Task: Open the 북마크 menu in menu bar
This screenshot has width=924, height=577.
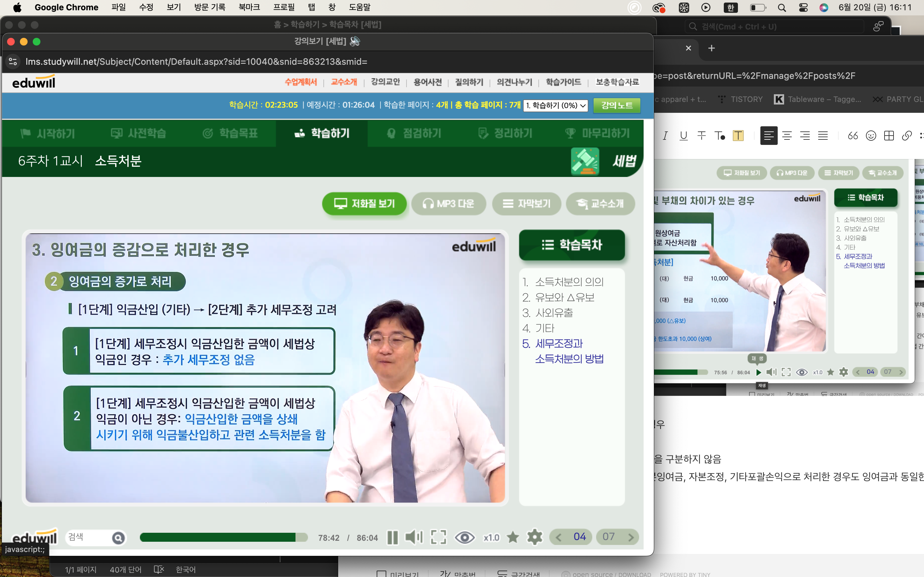Action: 249,7
